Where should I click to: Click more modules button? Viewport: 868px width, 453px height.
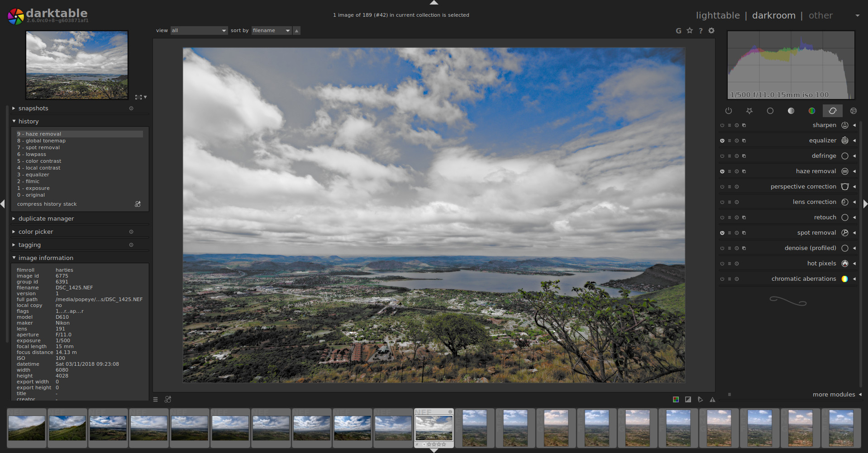point(834,395)
